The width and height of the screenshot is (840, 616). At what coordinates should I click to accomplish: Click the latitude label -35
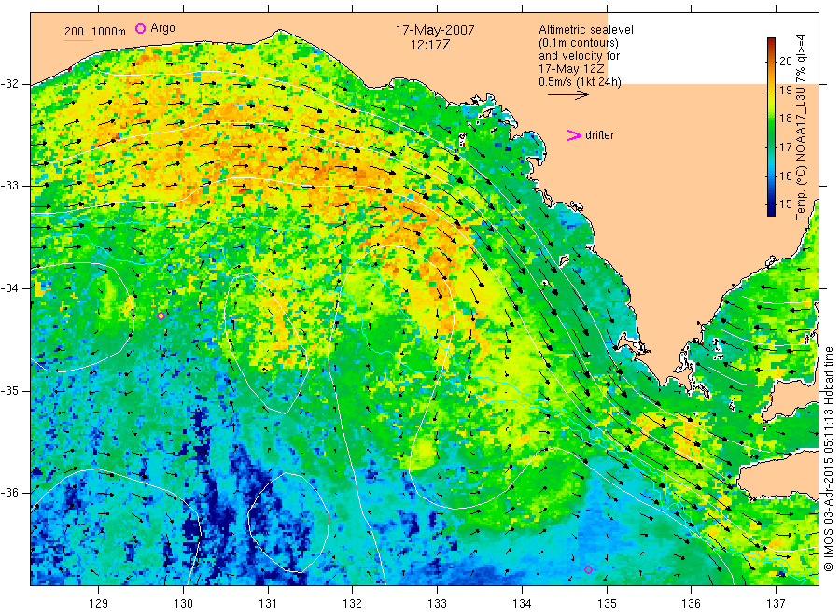click(x=10, y=391)
